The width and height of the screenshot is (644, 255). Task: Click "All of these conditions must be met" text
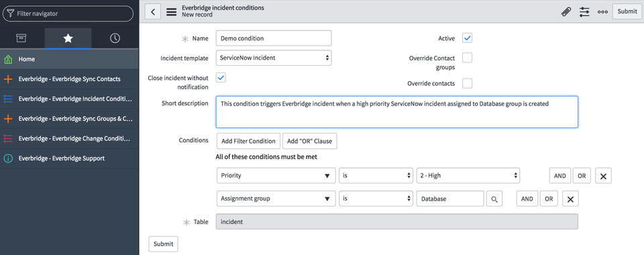coord(266,157)
